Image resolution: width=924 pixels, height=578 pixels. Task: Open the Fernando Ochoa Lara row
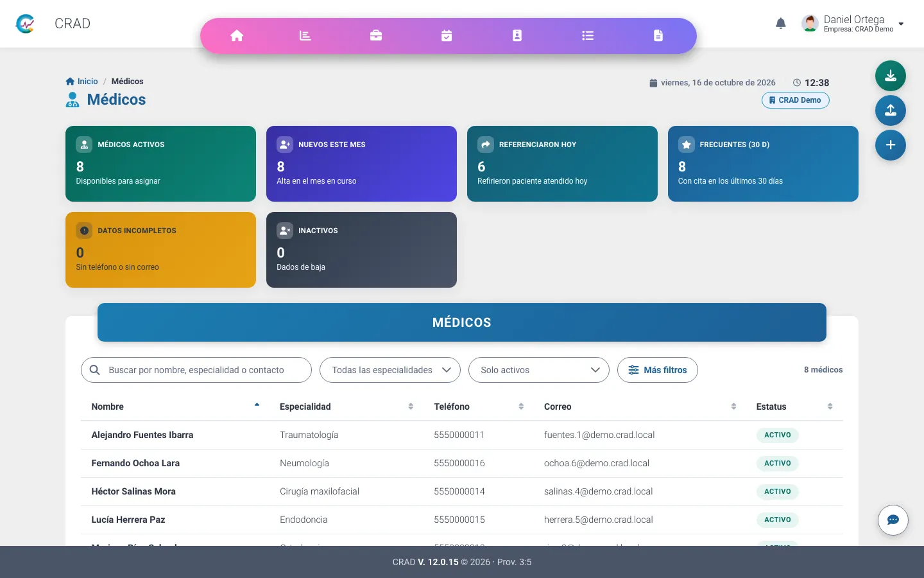pyautogui.click(x=462, y=463)
